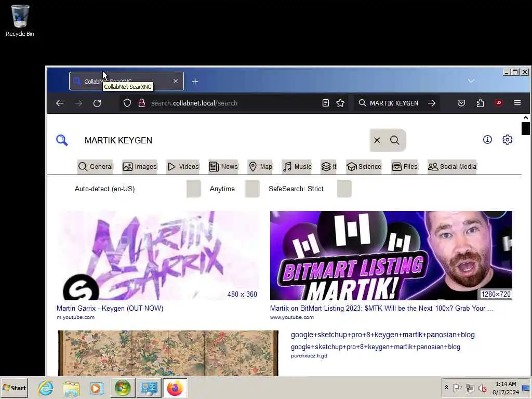Open the site security padlock icon
532x399 pixels.
(x=142, y=103)
